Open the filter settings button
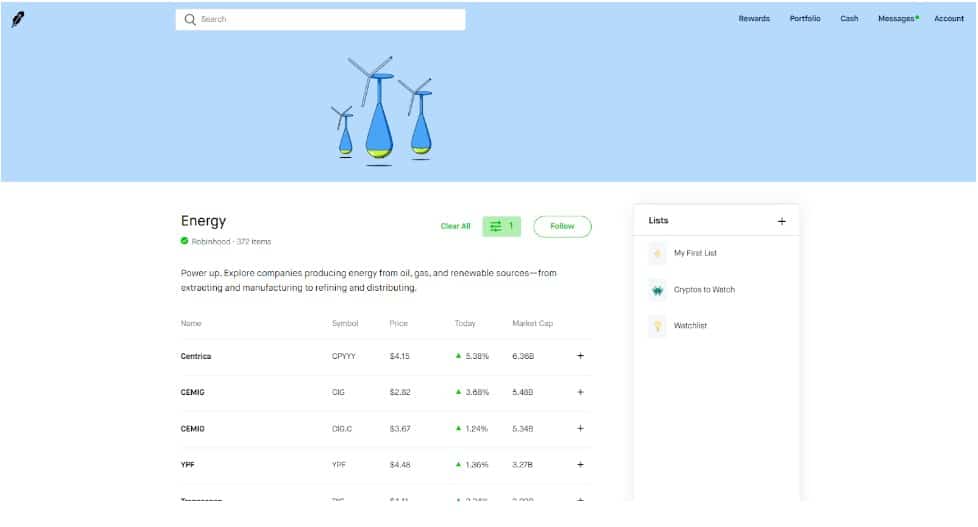 coord(501,226)
